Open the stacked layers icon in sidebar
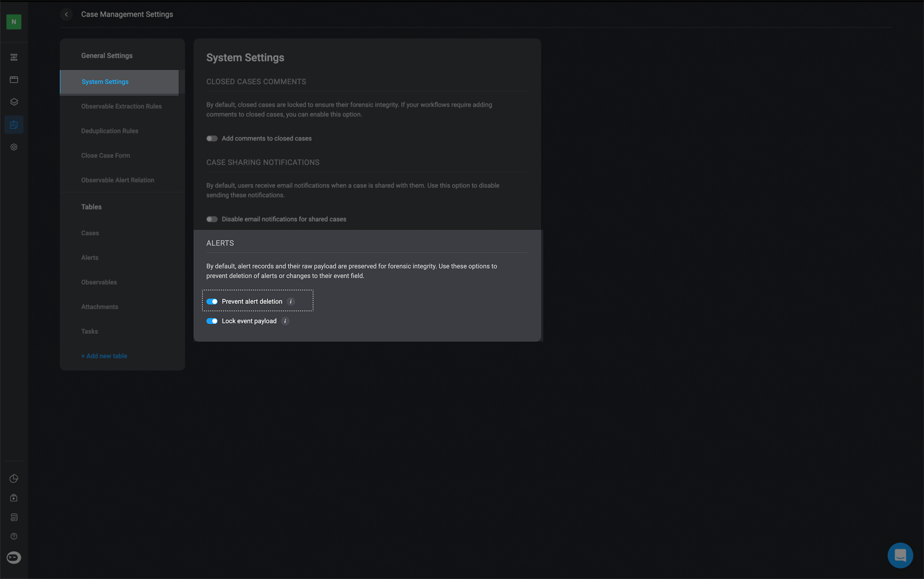This screenshot has height=579, width=924. [14, 102]
